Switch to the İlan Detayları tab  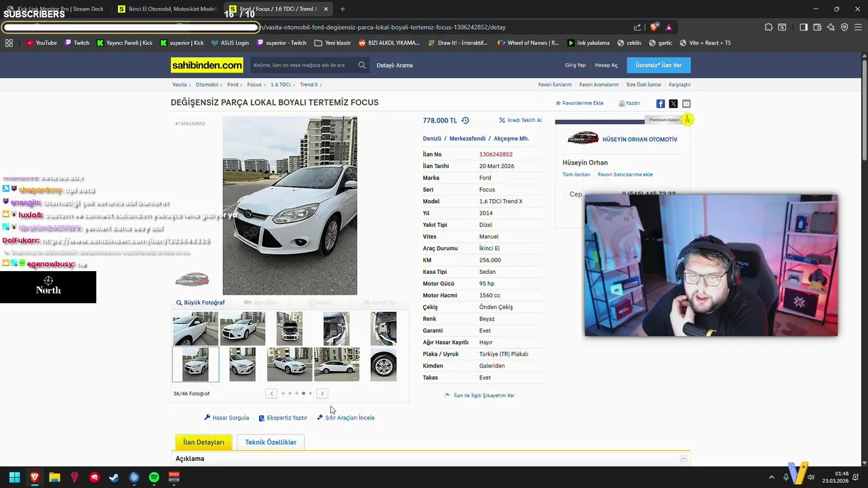tap(203, 442)
